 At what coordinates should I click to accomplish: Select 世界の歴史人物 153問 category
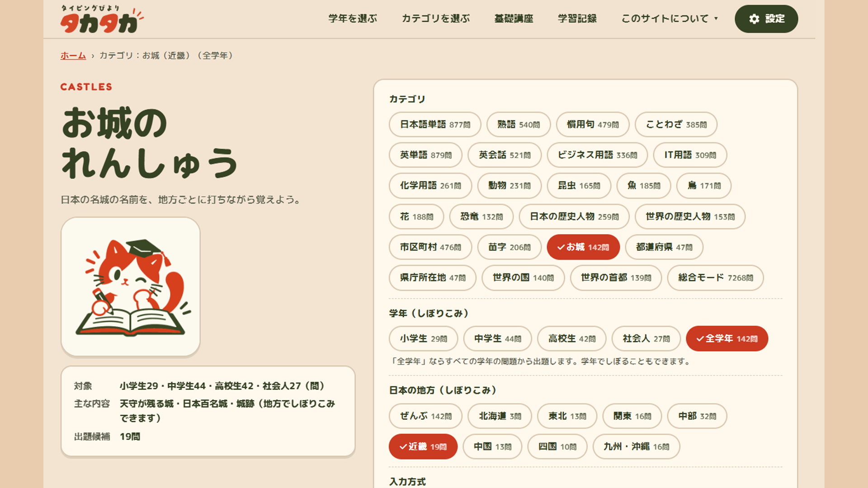click(690, 216)
